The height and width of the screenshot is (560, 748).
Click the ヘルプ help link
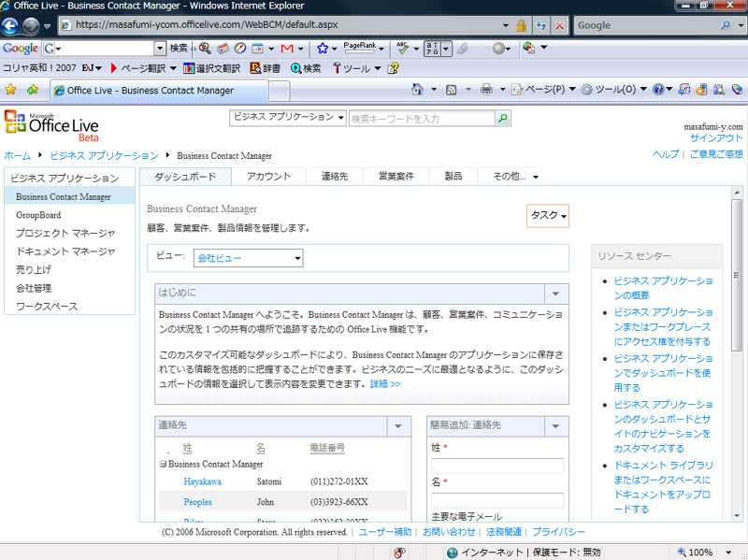(x=666, y=153)
